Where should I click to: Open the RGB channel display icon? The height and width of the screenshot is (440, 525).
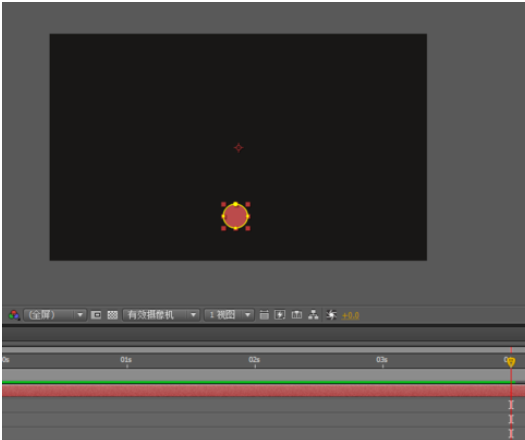coord(14,315)
